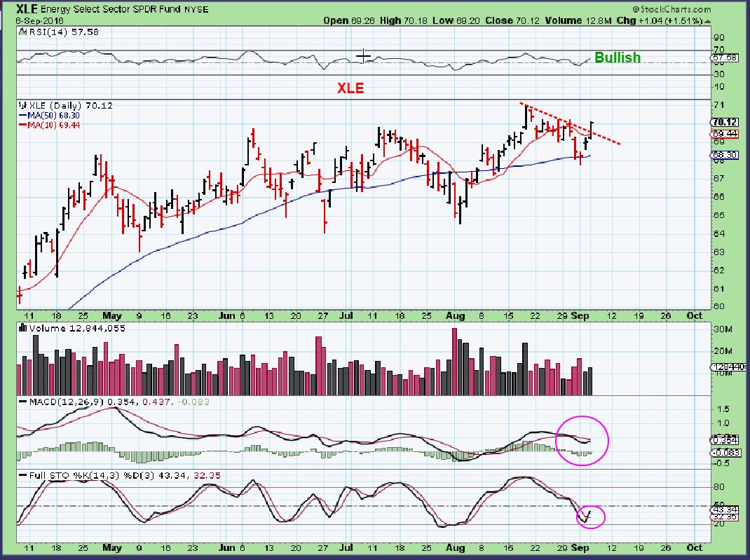Click the small up triangle after the Chg value
This screenshot has width=750, height=560.
tap(707, 21)
